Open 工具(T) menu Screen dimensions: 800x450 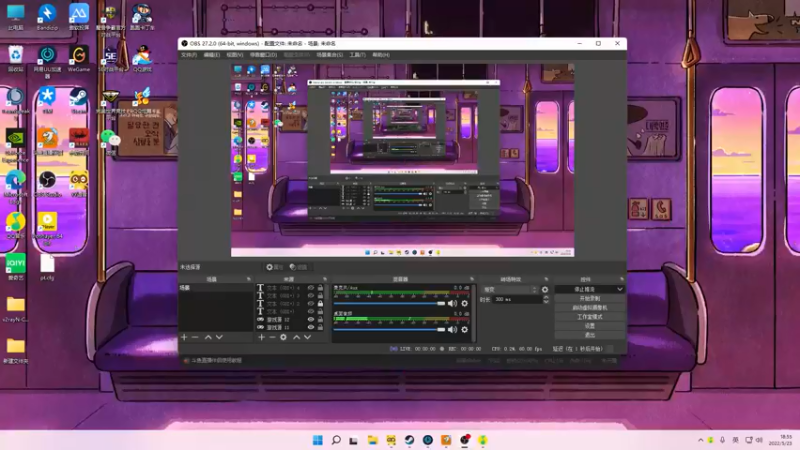[357, 55]
